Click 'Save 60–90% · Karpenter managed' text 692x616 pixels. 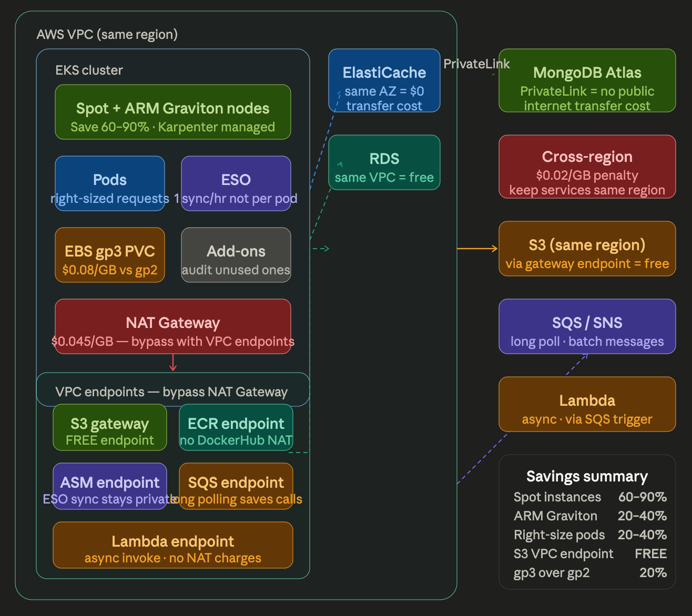173,127
